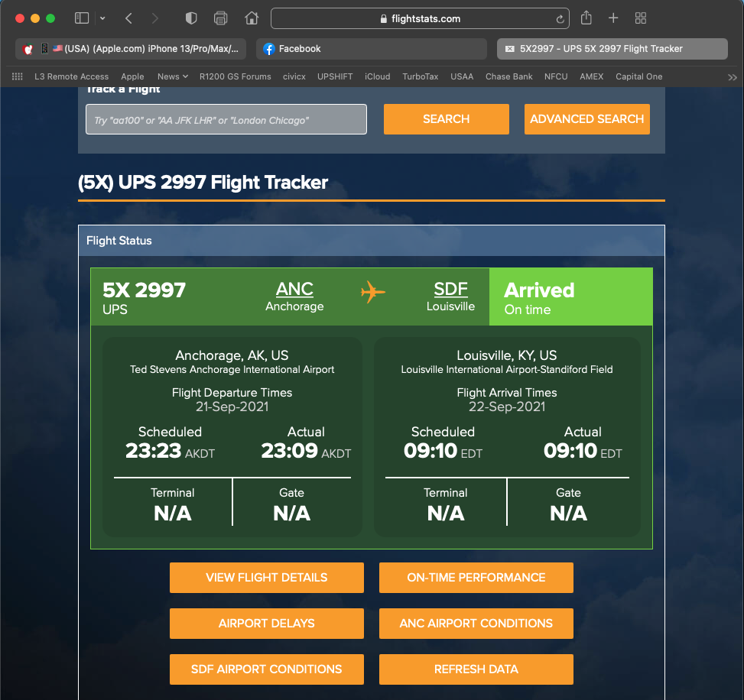
Task: Open a new tab with plus icon
Action: [613, 18]
